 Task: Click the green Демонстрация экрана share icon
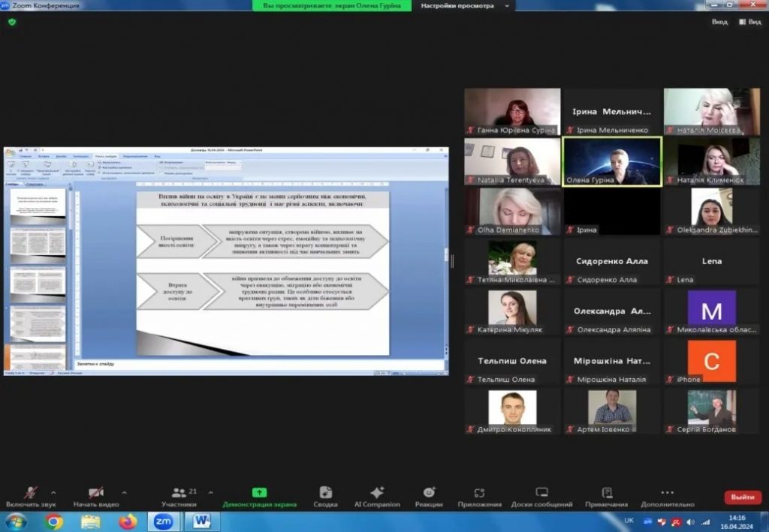[x=259, y=492]
